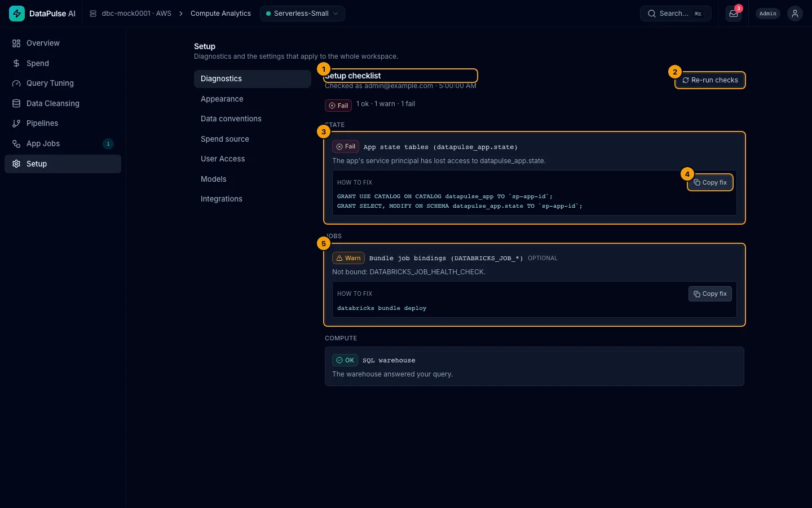
Task: Click the App Jobs icon in sidebar
Action: point(16,144)
